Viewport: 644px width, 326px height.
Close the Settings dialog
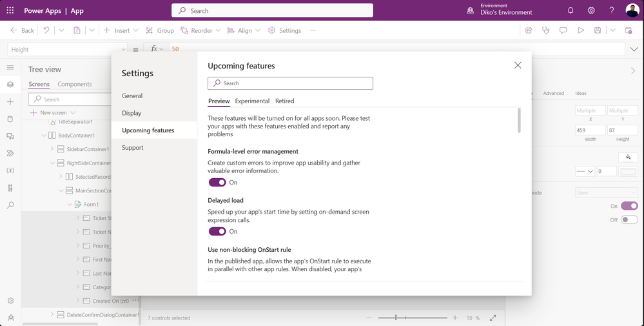point(518,65)
